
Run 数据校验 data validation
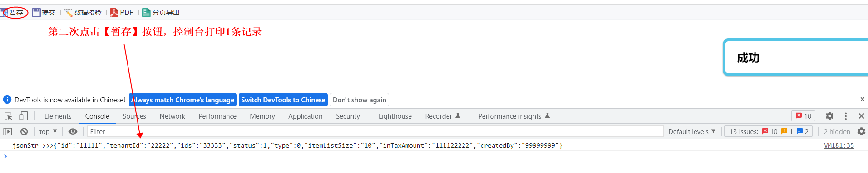[83, 12]
